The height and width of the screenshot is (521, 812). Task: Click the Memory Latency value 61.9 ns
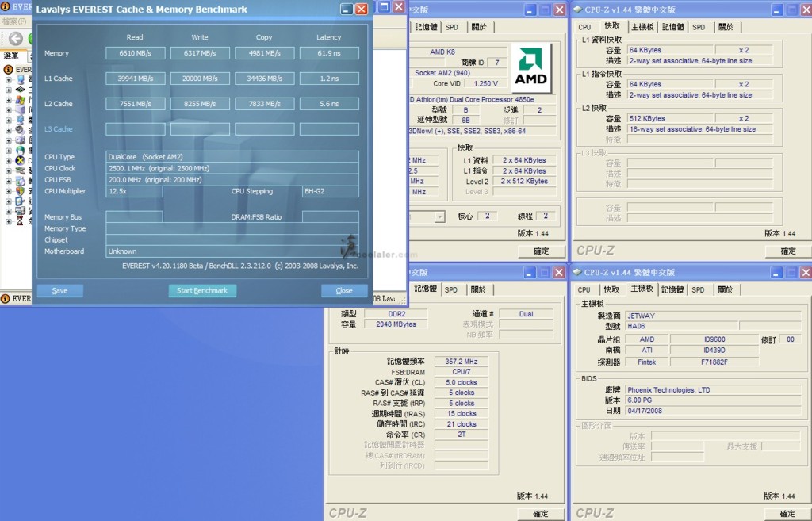(329, 53)
